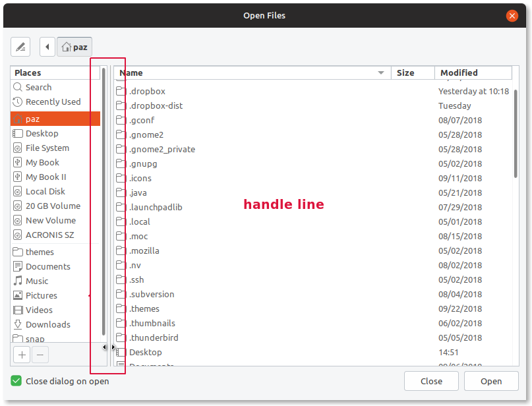Select Desktop in Places sidebar
The image size is (532, 406).
coord(55,133)
